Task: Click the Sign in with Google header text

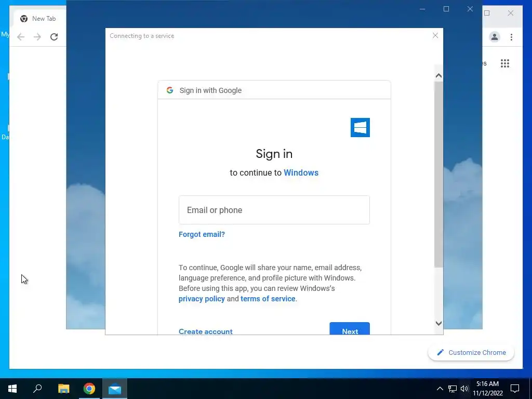Action: point(210,90)
